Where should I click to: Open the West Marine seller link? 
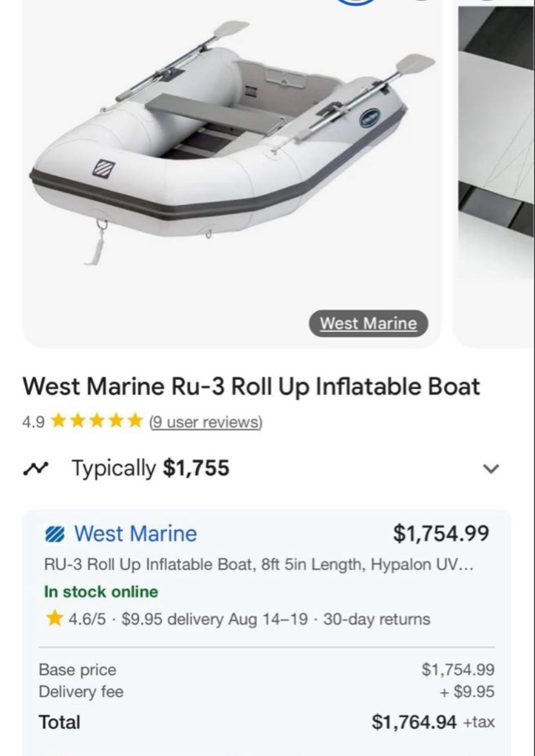click(135, 534)
